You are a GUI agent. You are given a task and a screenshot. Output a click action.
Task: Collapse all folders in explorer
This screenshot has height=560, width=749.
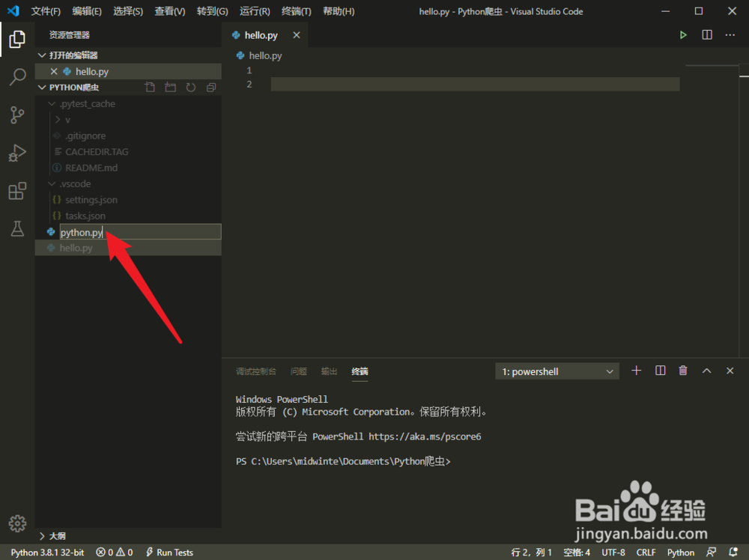click(x=211, y=88)
